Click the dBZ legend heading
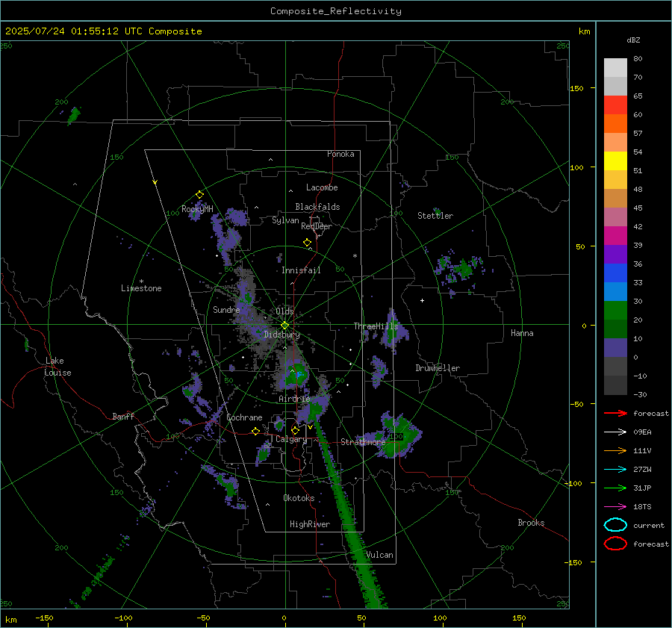The image size is (672, 628). (x=633, y=40)
